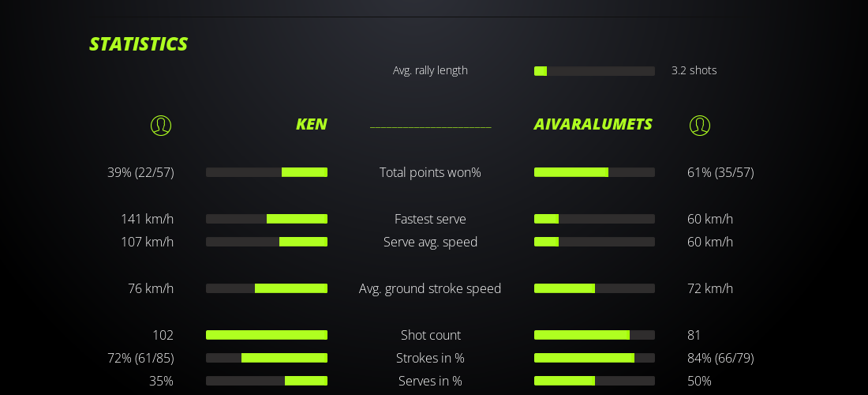This screenshot has width=868, height=395.
Task: Click Ken's 72% (61/85) strokes value
Action: click(140, 358)
